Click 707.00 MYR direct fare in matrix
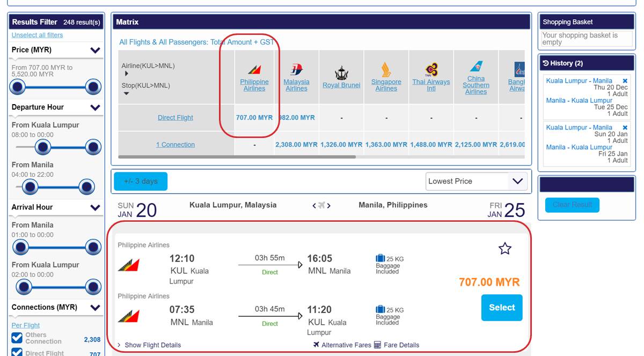The width and height of the screenshot is (644, 356). [x=254, y=118]
